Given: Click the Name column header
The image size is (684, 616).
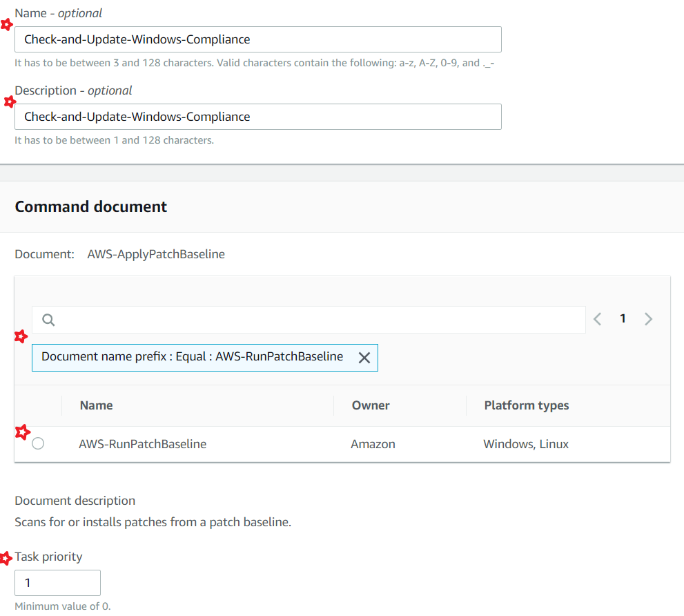Looking at the screenshot, I should (97, 405).
